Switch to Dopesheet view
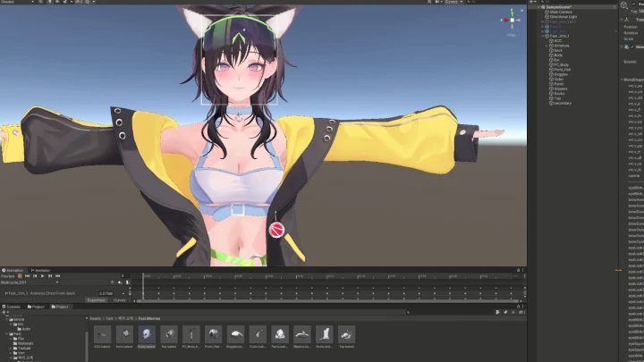Viewport: 644px width, 362px height. pos(96,300)
